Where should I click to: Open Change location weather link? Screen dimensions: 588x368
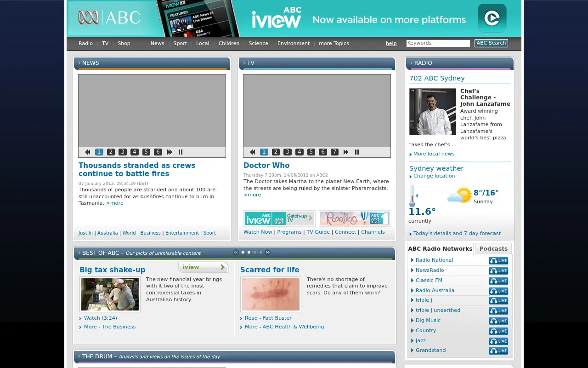coord(434,176)
